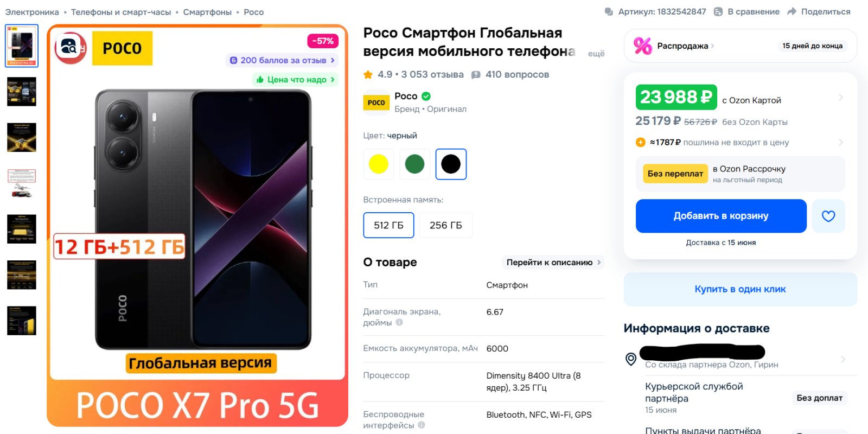Add the phone to cart
This screenshot has height=434, width=868.
pos(721,216)
